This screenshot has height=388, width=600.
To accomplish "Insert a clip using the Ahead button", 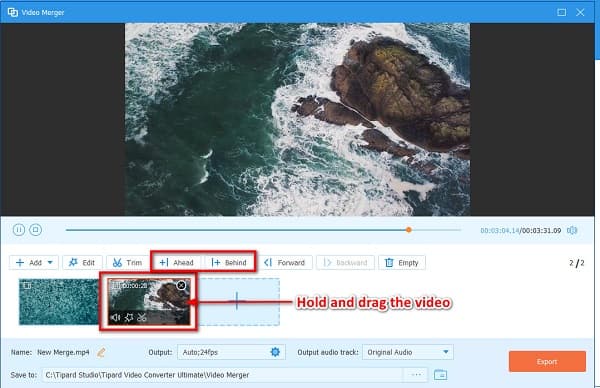I will 176,262.
